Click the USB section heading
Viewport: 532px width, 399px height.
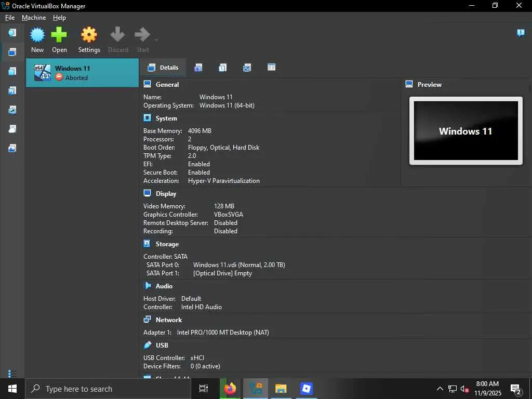coord(162,345)
